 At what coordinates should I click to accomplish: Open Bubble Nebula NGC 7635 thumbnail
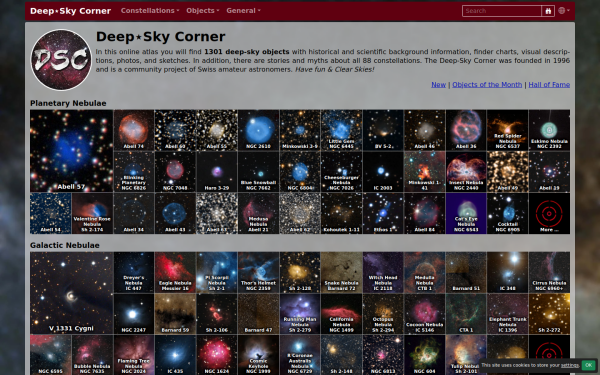click(x=92, y=355)
